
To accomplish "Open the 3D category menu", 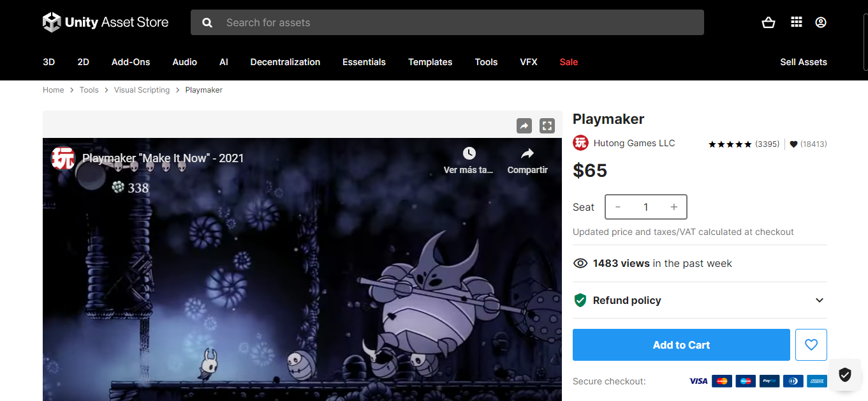I will click(49, 62).
